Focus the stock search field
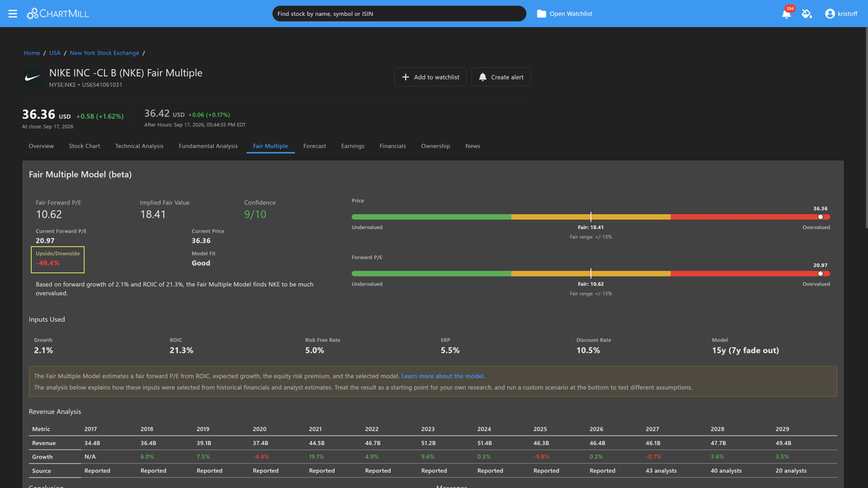Viewport: 868px width, 488px height. (399, 14)
